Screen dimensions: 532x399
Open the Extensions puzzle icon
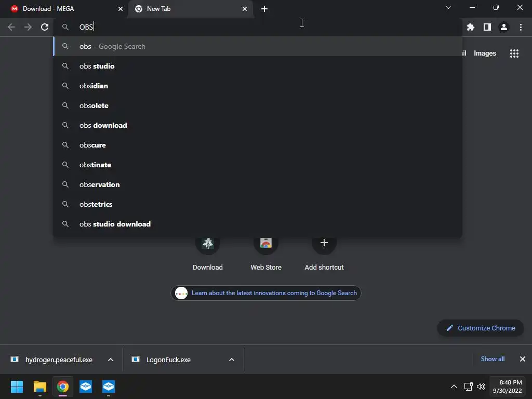(471, 27)
